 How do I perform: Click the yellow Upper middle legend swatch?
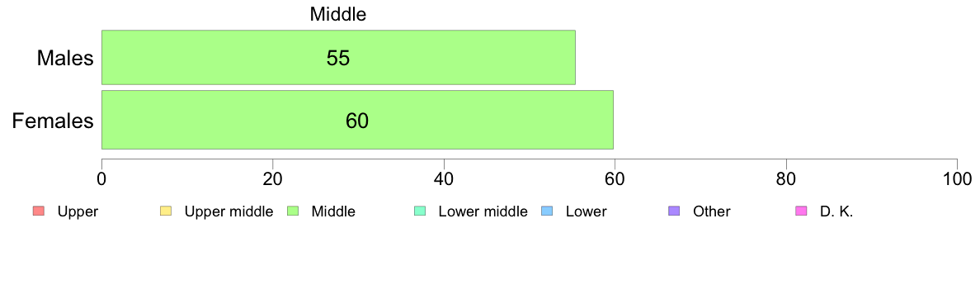click(166, 211)
